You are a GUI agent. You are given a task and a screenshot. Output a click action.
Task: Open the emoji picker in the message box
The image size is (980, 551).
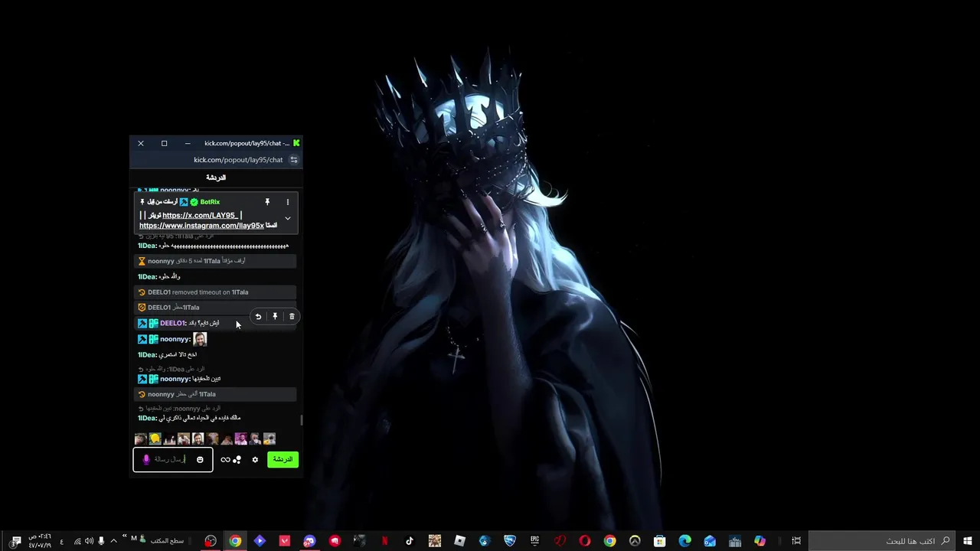(200, 460)
